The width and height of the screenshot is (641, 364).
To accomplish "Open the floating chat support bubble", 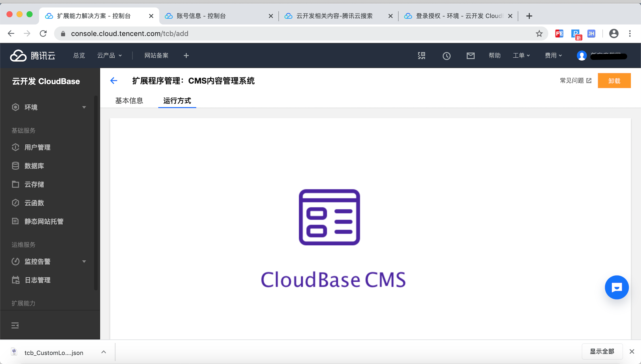I will (617, 287).
